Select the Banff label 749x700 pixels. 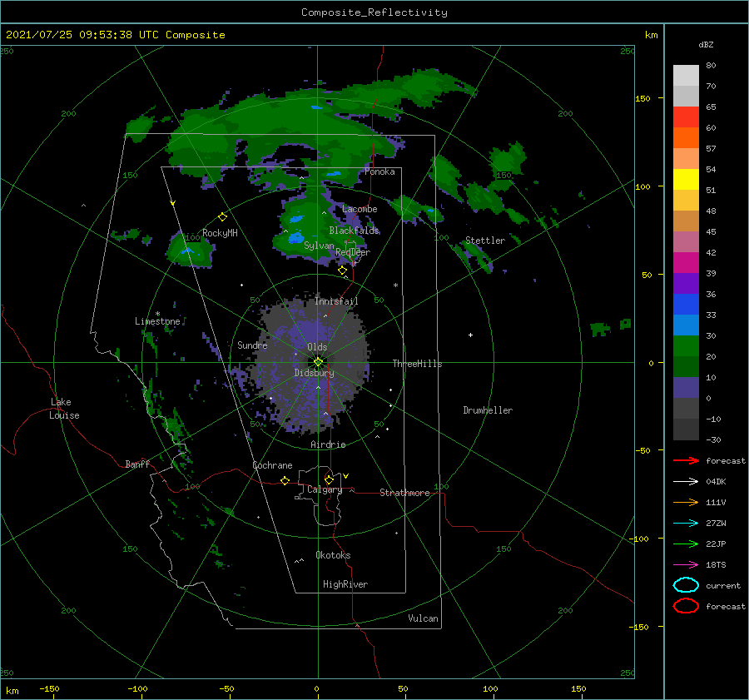pos(137,464)
